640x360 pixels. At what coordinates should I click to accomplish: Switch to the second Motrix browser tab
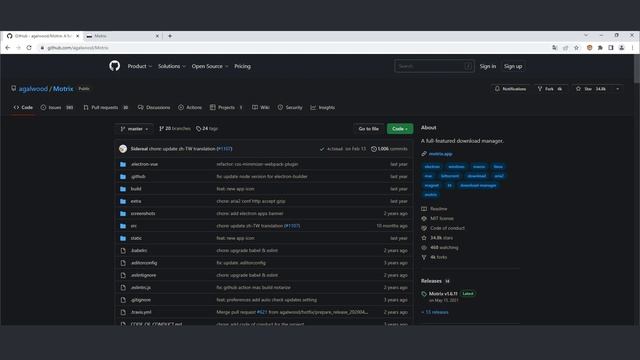click(122, 36)
